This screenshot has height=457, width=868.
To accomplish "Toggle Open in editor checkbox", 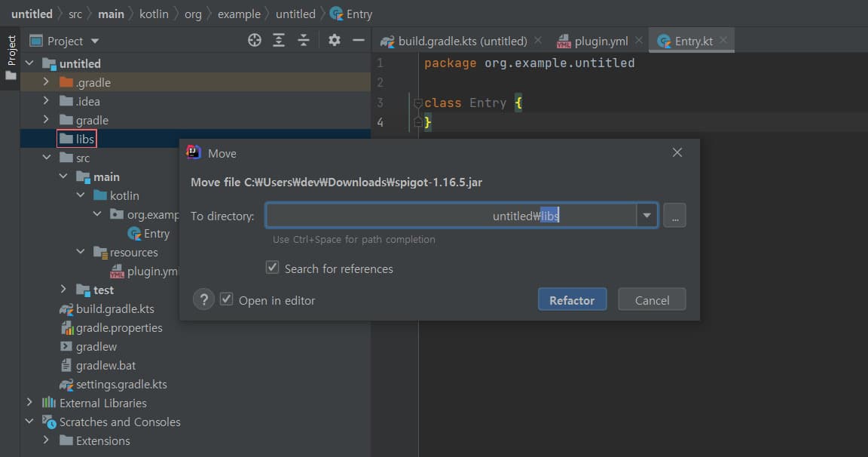I will (227, 299).
